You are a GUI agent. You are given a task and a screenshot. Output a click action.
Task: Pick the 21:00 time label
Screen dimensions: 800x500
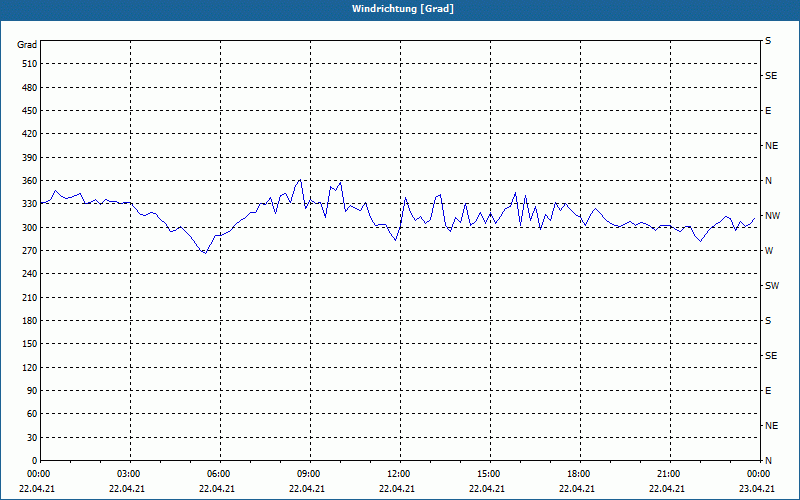(668, 474)
